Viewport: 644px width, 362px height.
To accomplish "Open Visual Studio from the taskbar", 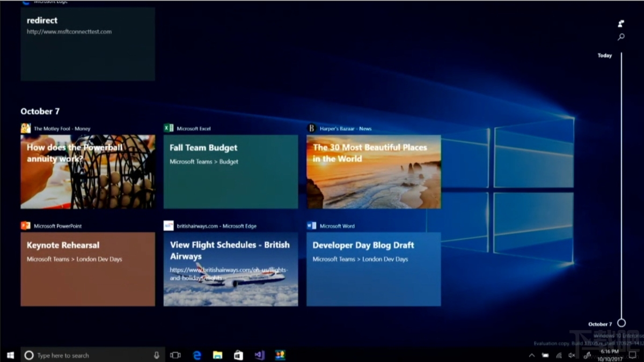I will (x=259, y=354).
